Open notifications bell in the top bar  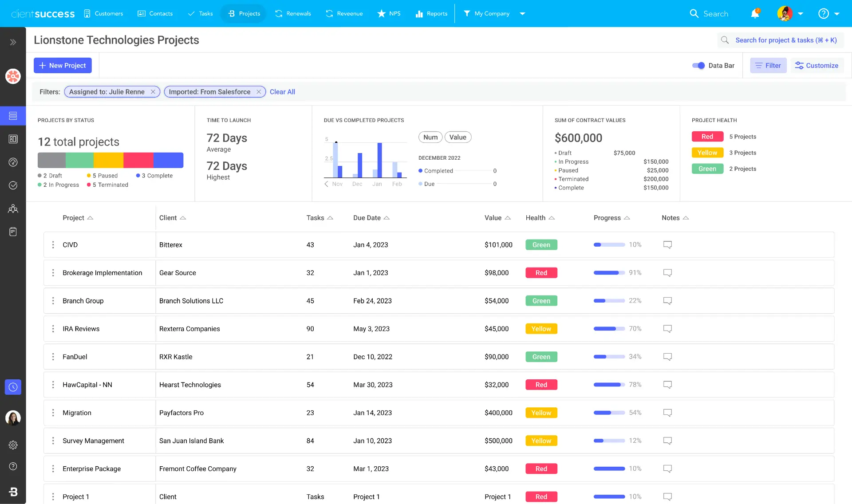click(754, 13)
